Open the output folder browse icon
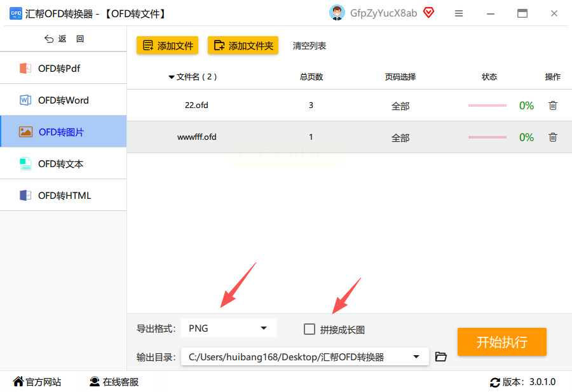Image resolution: width=572 pixels, height=392 pixels. [x=440, y=356]
